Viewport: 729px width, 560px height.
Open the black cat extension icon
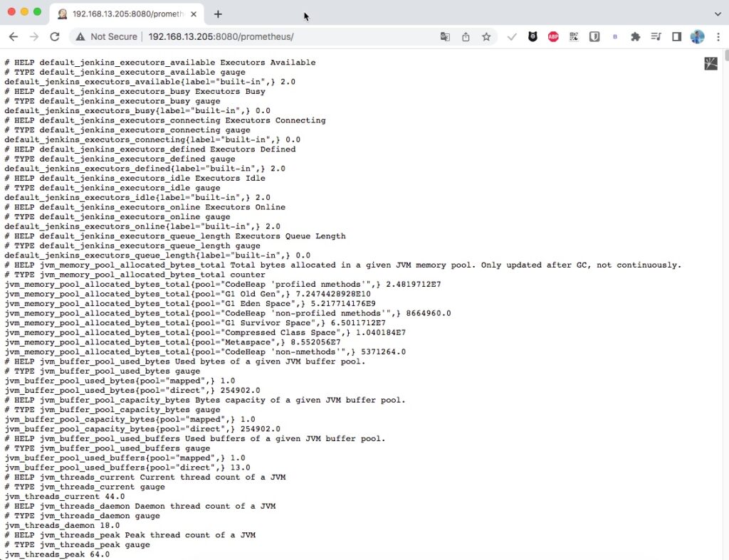pos(533,37)
